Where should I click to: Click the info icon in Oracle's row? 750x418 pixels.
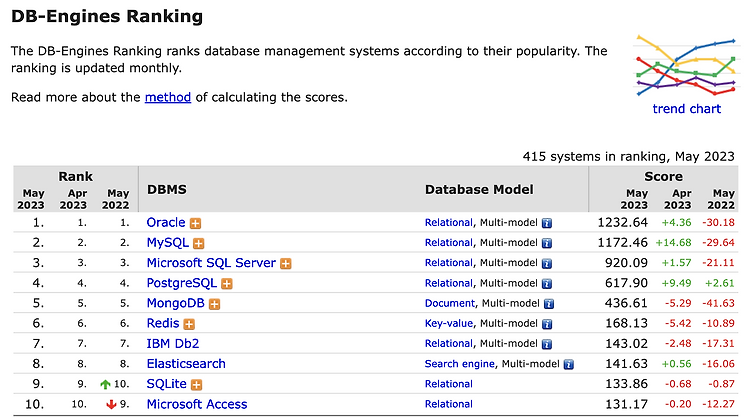(547, 223)
